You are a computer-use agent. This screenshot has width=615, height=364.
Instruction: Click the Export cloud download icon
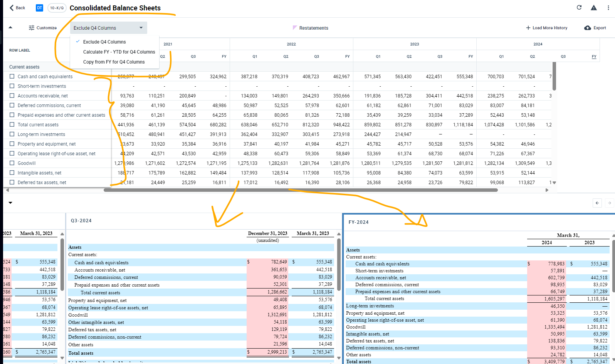click(x=588, y=28)
